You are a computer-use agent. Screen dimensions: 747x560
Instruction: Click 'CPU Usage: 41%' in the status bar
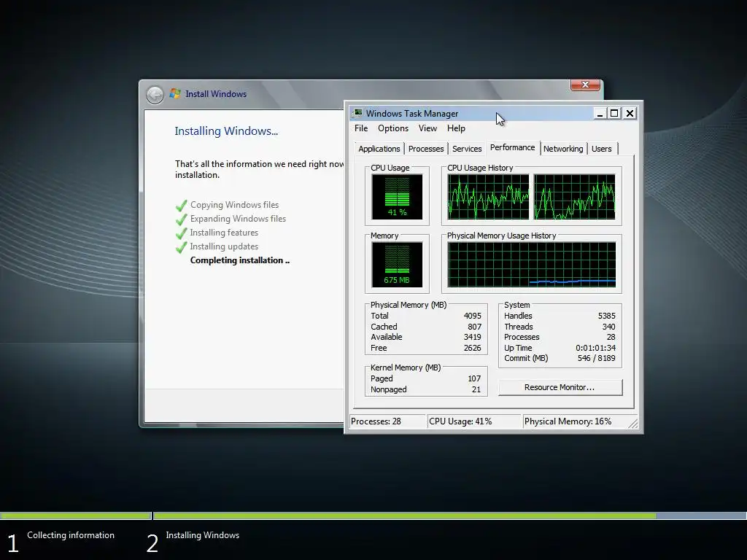pyautogui.click(x=460, y=421)
